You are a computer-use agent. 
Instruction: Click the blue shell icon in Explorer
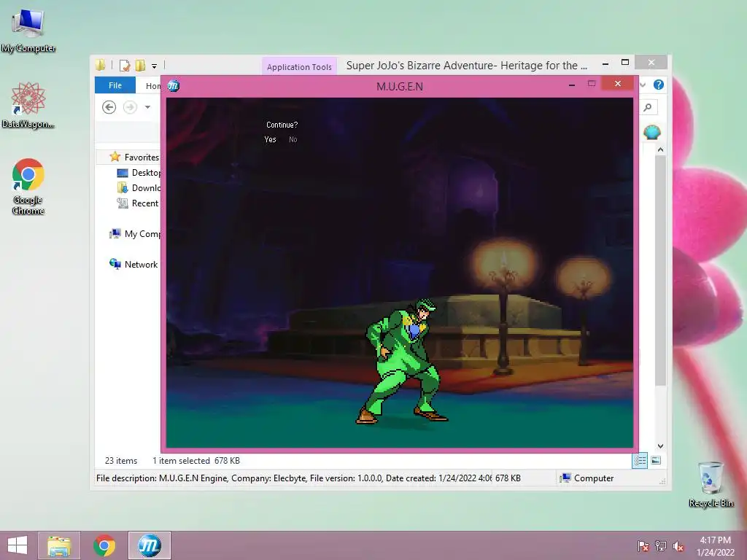pos(651,132)
